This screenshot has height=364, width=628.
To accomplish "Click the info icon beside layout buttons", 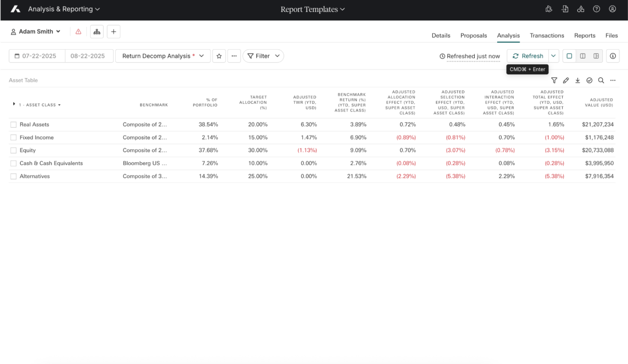I will coord(613,56).
